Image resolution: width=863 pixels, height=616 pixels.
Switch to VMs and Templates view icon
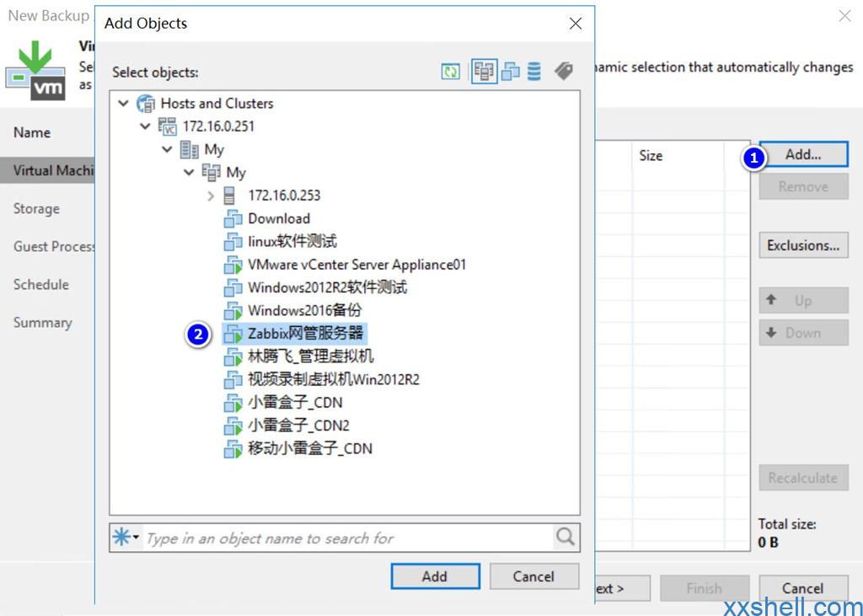511,71
